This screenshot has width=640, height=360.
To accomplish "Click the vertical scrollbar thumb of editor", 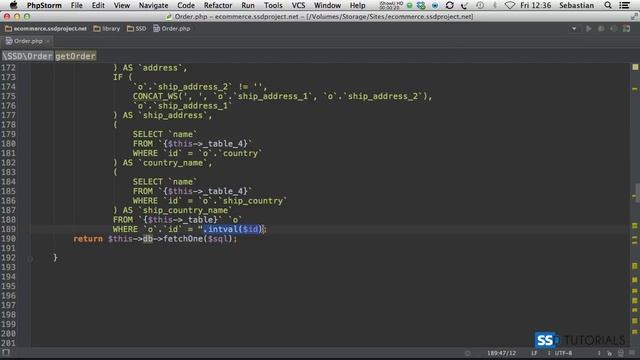I will click(x=638, y=193).
